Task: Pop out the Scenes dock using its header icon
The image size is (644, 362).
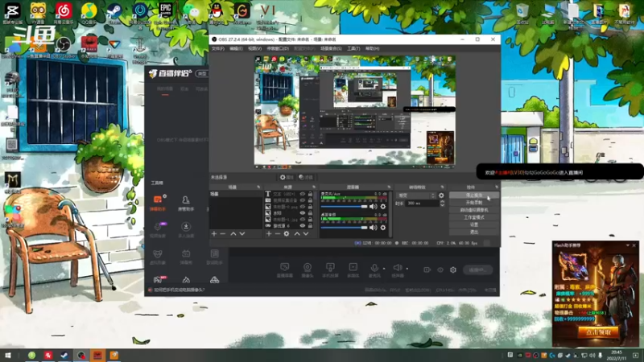Action: [258, 187]
